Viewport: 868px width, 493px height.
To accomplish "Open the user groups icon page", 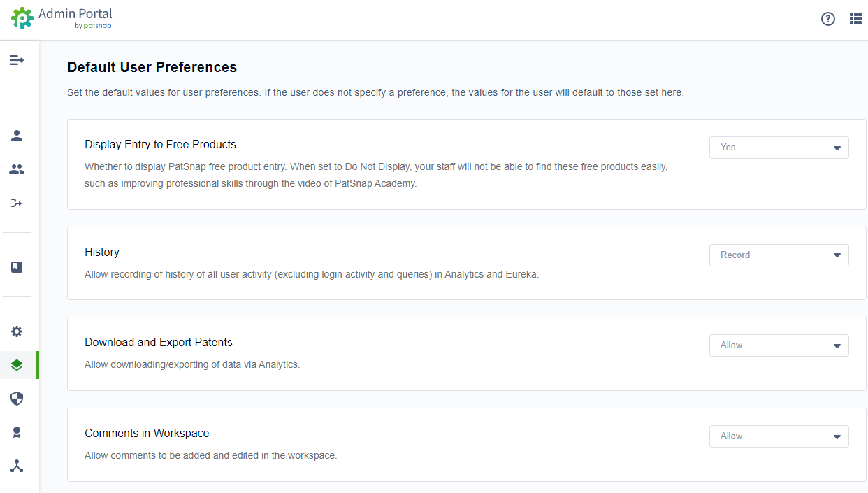I will point(17,169).
